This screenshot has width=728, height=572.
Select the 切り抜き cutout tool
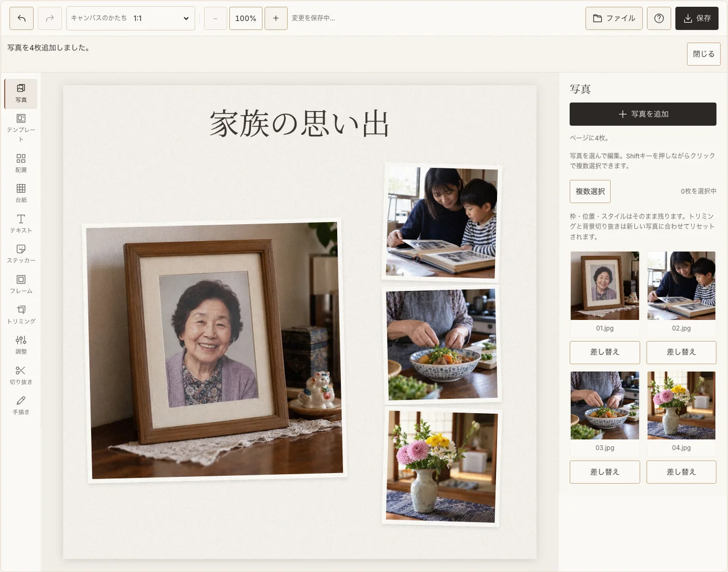coord(21,375)
